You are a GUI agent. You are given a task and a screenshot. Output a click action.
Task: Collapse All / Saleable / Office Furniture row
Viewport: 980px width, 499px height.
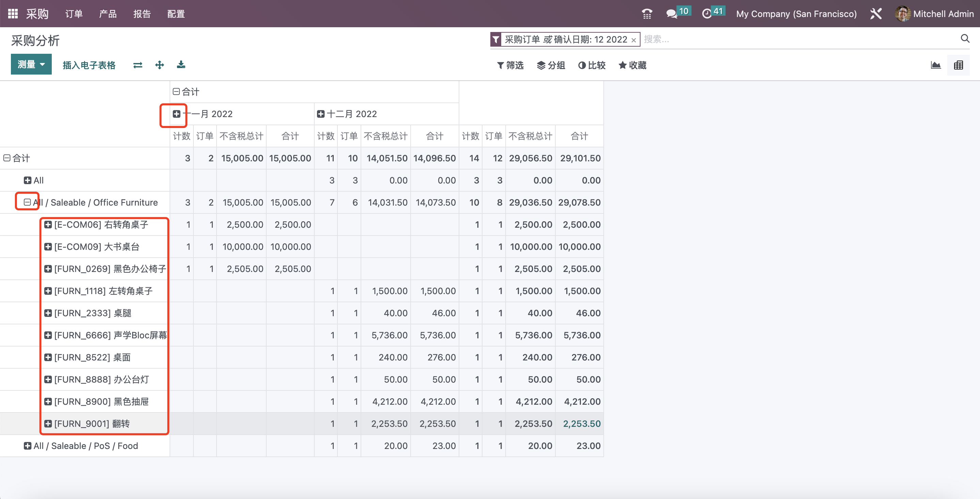27,202
